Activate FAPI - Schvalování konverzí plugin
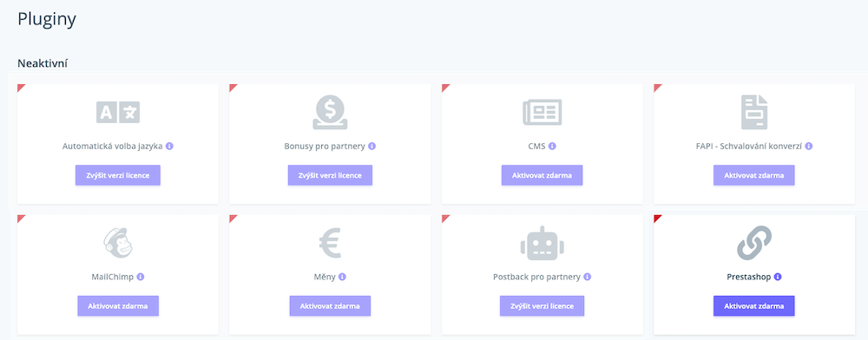This screenshot has height=340, width=868. (x=754, y=175)
